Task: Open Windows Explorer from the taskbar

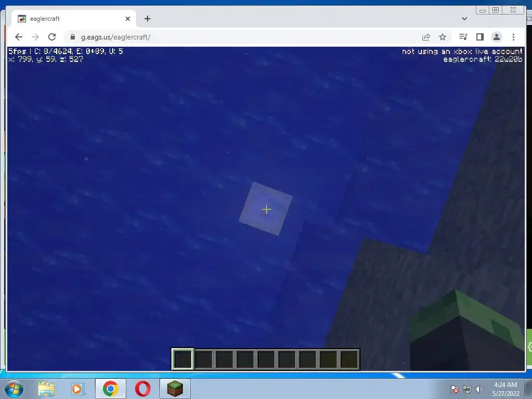Action: (46, 389)
